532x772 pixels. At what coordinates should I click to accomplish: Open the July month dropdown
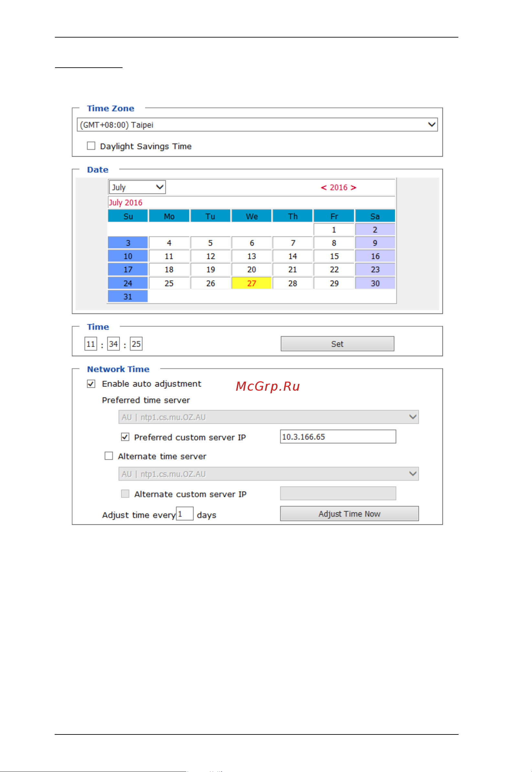click(137, 187)
